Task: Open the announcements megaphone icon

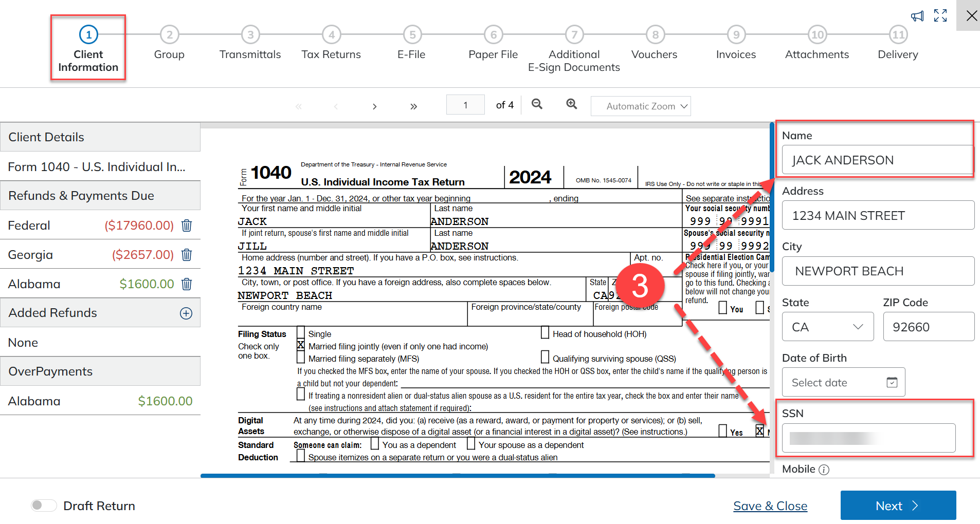Action: [917, 16]
